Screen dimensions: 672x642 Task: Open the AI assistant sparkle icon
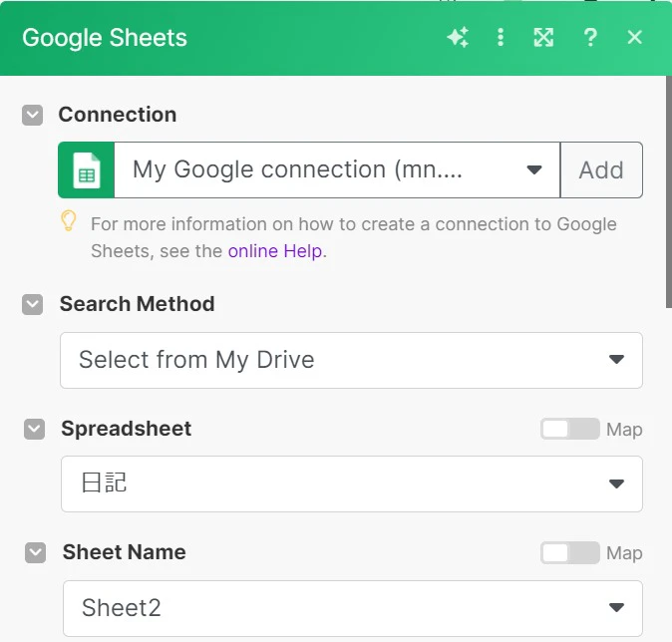click(458, 37)
